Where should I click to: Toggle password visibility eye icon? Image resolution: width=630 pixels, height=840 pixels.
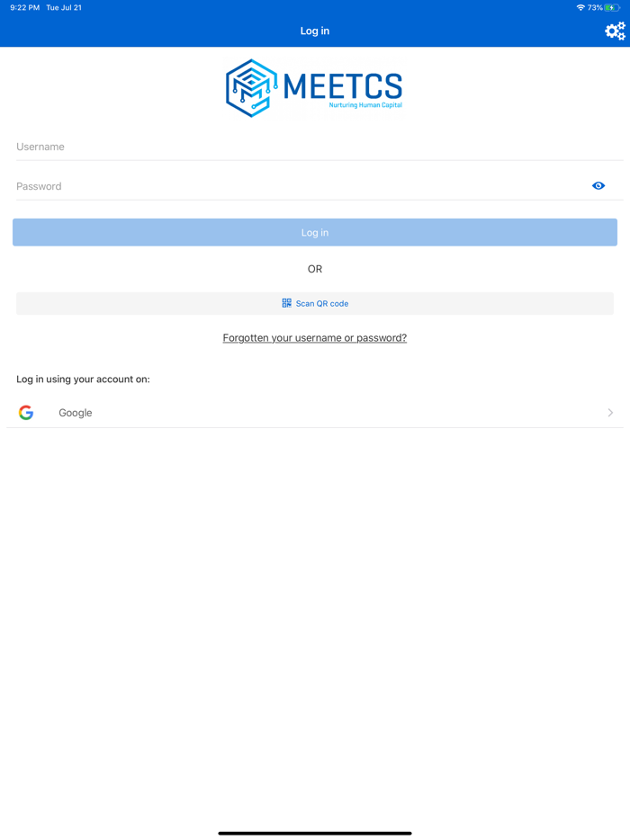(x=598, y=186)
